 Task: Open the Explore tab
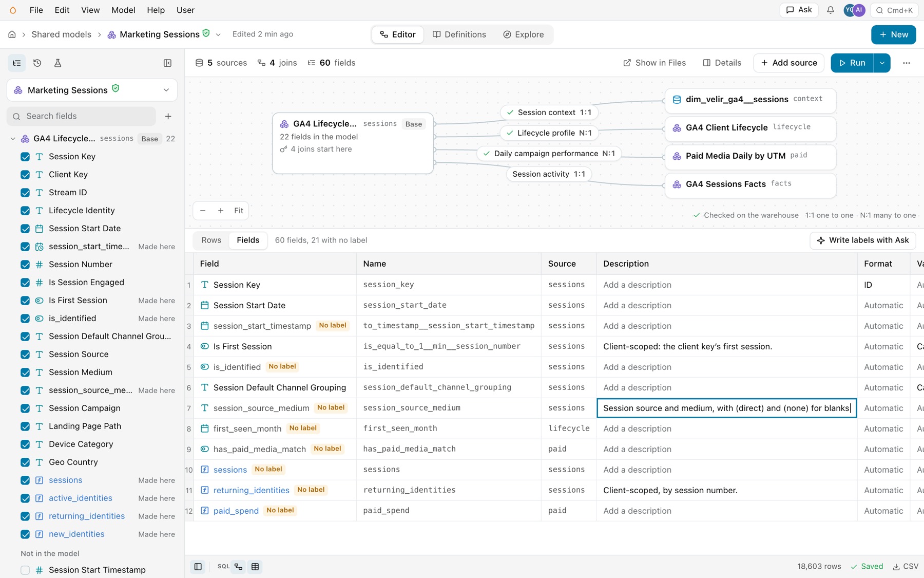tap(524, 34)
